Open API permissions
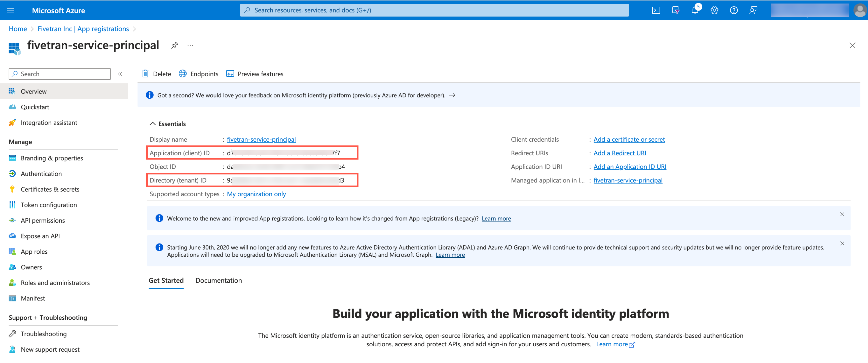Viewport: 868px width, 363px height. [64, 220]
